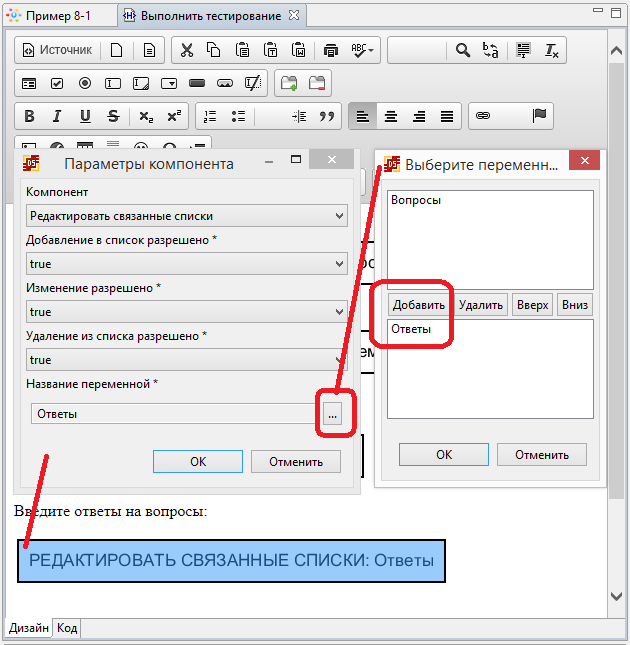The height and width of the screenshot is (645, 630).
Task: Expand Добавление в список разрешено dropdown
Action: 187,264
